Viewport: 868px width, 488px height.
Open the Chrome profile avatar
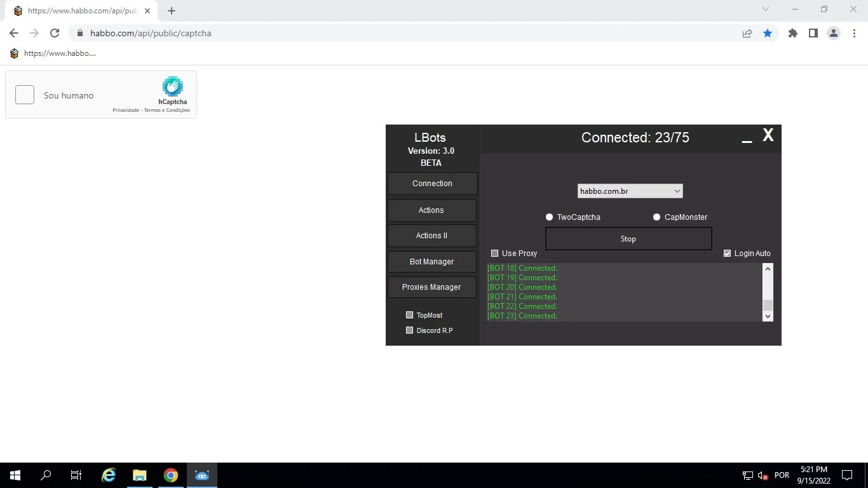click(834, 33)
